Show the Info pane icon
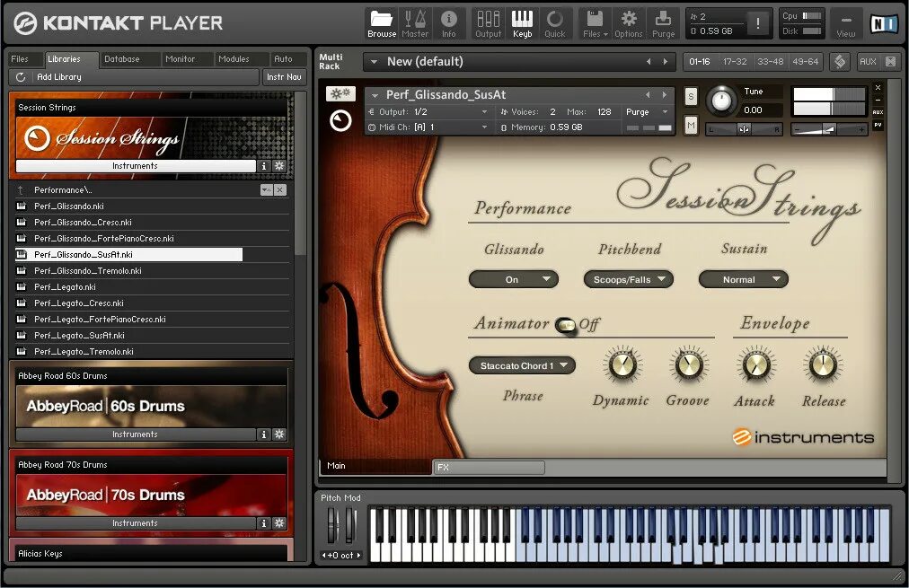This screenshot has height=588, width=909. point(449,23)
